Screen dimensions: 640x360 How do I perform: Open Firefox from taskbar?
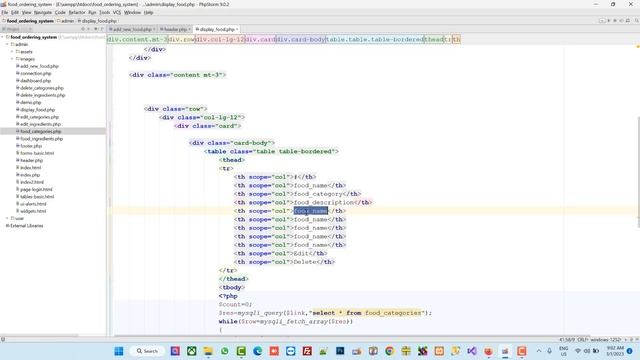(489, 351)
